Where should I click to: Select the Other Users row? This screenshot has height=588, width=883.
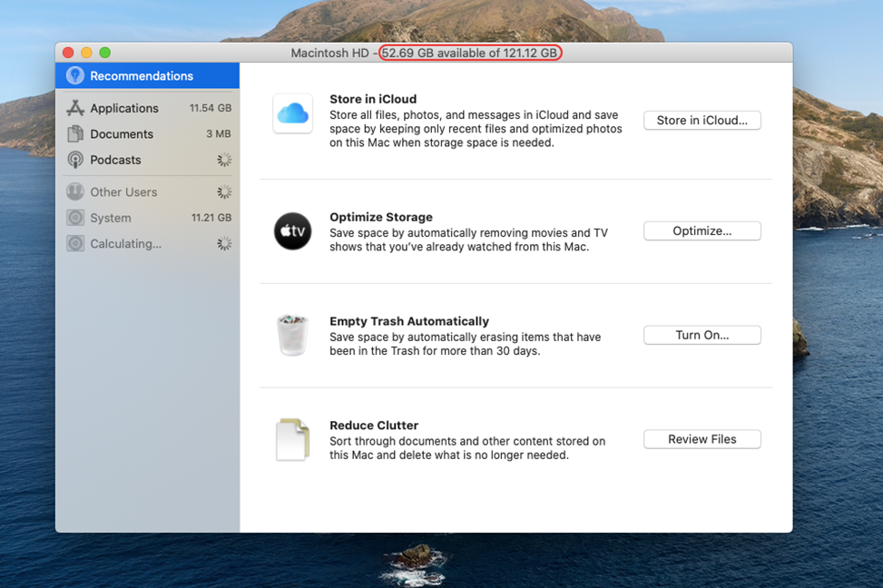coord(147,192)
